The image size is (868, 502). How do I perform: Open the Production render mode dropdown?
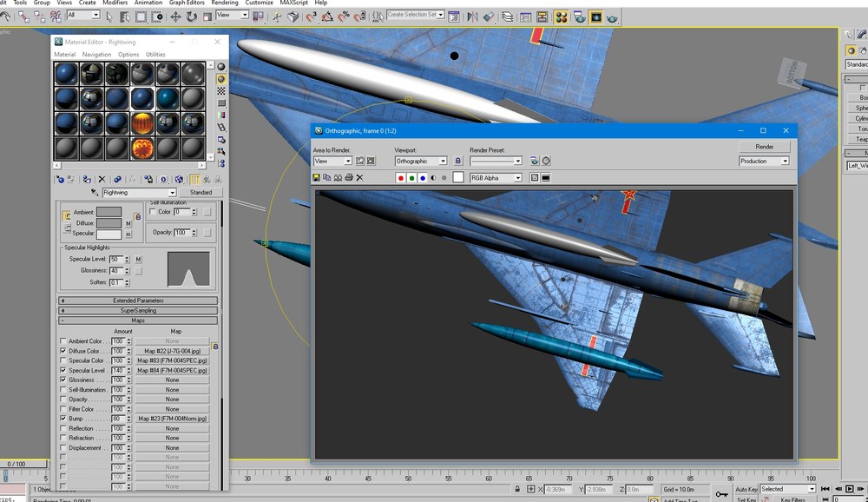coord(764,161)
